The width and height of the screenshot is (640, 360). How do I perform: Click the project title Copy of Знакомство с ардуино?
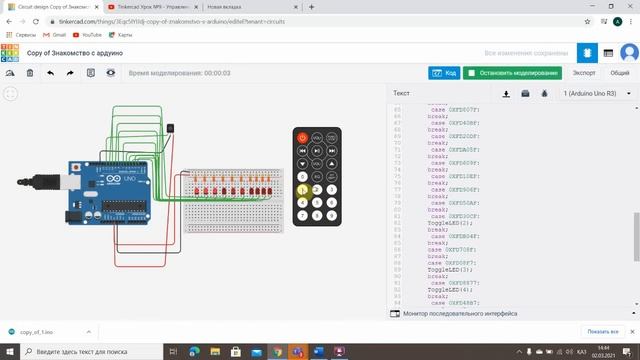75,53
